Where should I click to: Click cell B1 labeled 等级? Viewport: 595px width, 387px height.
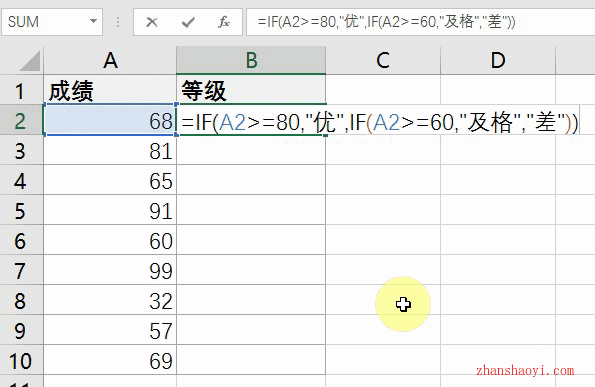pos(251,90)
